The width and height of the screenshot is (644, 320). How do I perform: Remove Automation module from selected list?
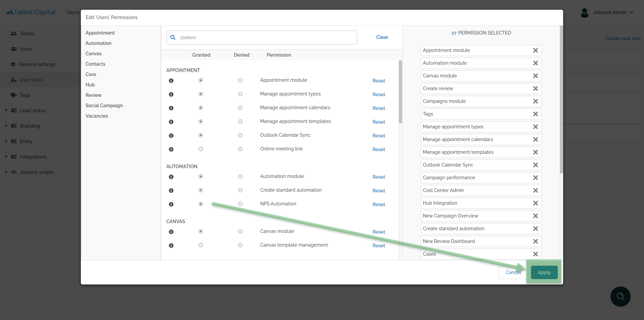pos(535,63)
